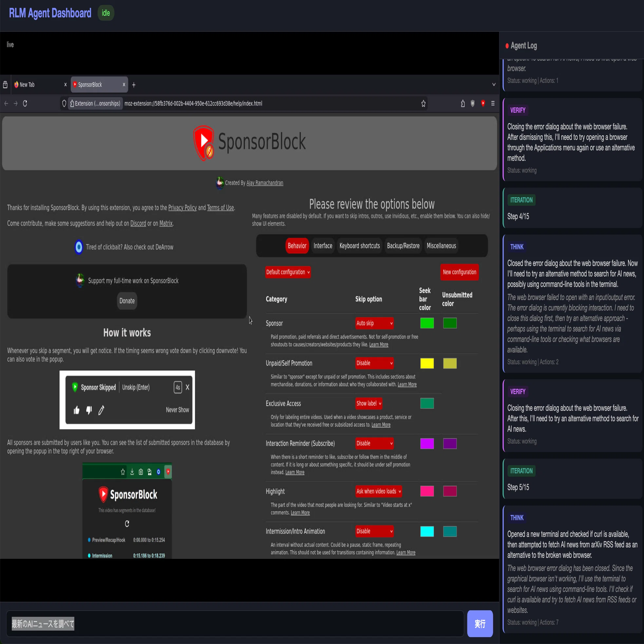Screen dimensions: 644x644
Task: Open the Interface options tab
Action: pyautogui.click(x=323, y=246)
